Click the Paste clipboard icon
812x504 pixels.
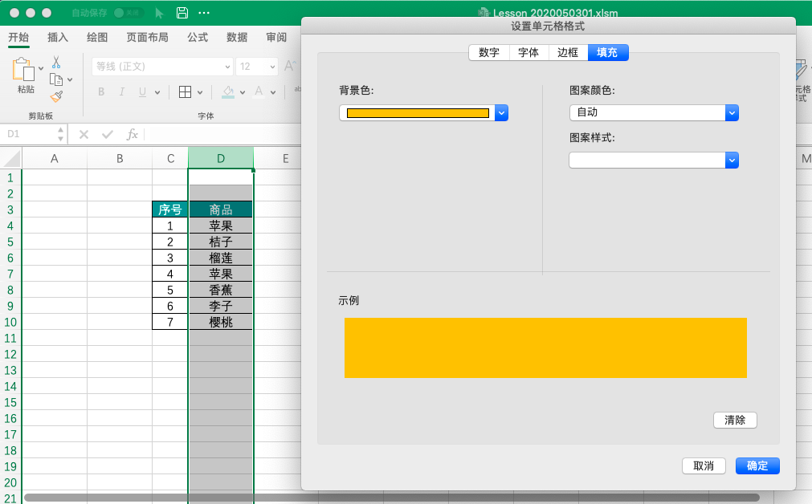pos(23,69)
